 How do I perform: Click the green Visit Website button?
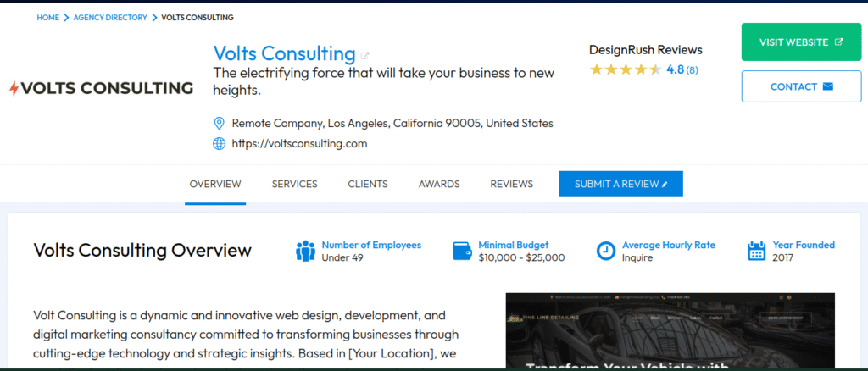[x=801, y=42]
